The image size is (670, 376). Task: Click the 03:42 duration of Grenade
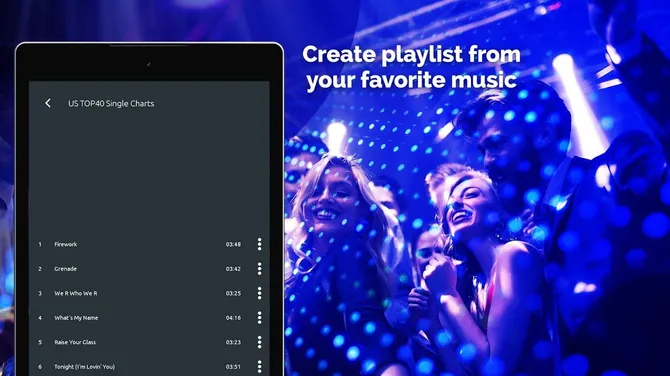(233, 269)
